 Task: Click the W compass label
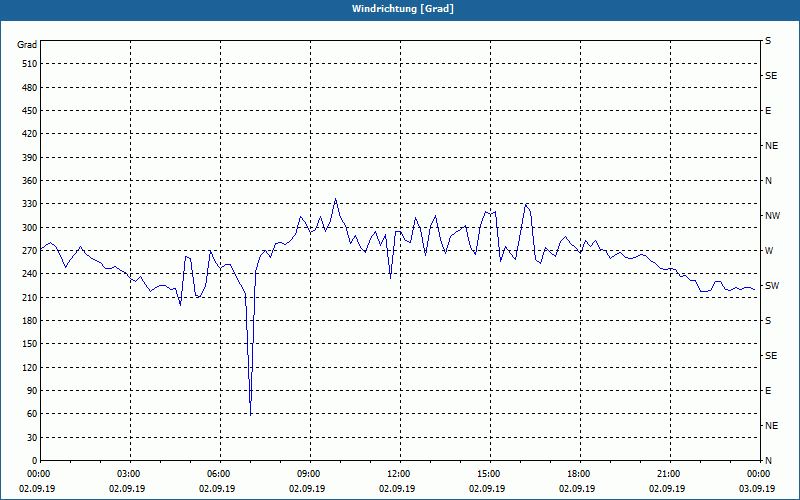pos(769,251)
